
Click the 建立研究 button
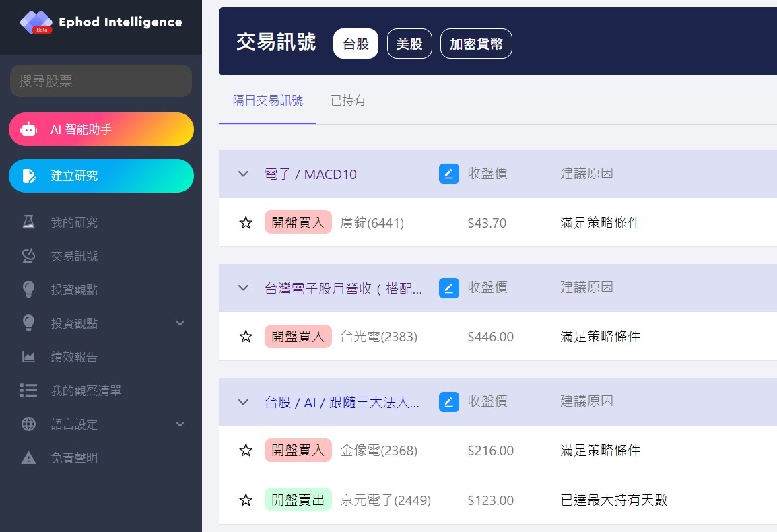tap(101, 176)
